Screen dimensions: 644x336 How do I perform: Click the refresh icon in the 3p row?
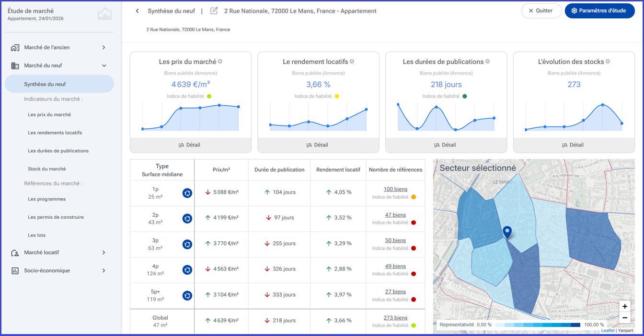point(187,244)
